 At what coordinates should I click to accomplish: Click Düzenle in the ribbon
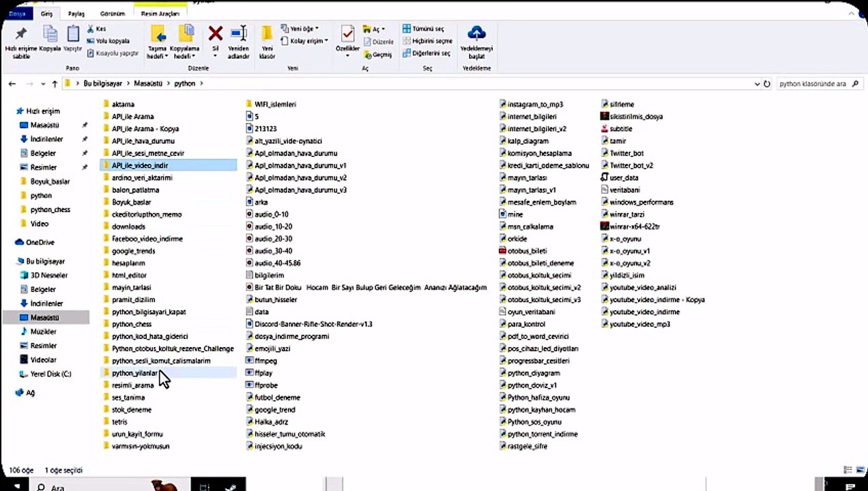coord(379,42)
